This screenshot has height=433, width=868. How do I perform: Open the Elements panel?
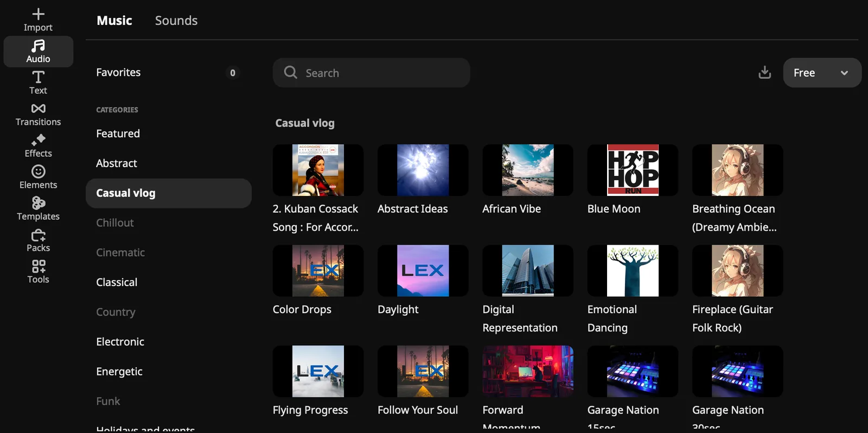tap(38, 177)
